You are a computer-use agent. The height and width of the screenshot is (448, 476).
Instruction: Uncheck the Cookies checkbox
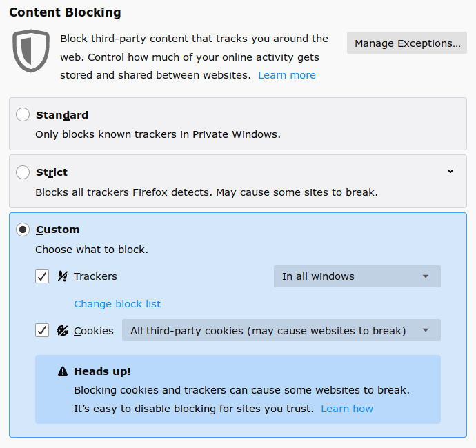pos(42,330)
